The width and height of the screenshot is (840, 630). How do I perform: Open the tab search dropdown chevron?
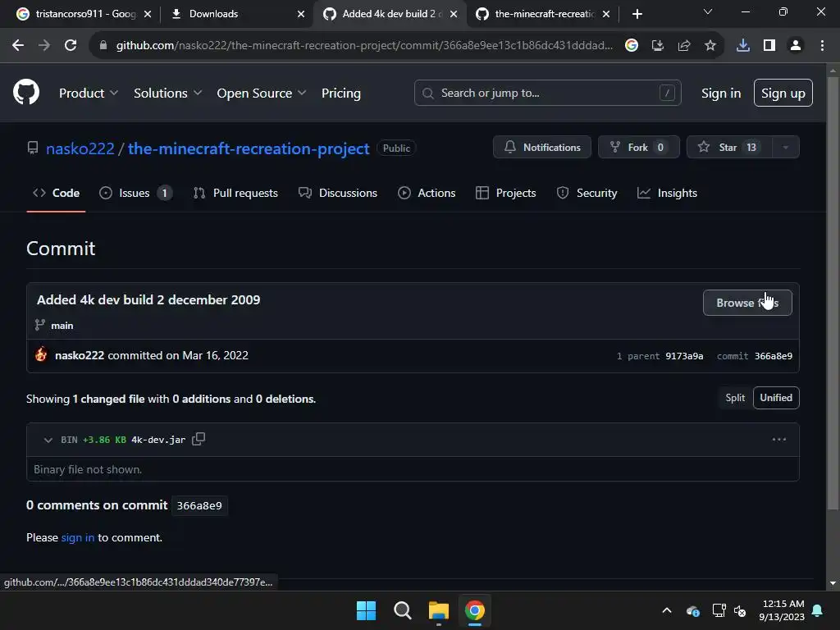[x=708, y=11]
